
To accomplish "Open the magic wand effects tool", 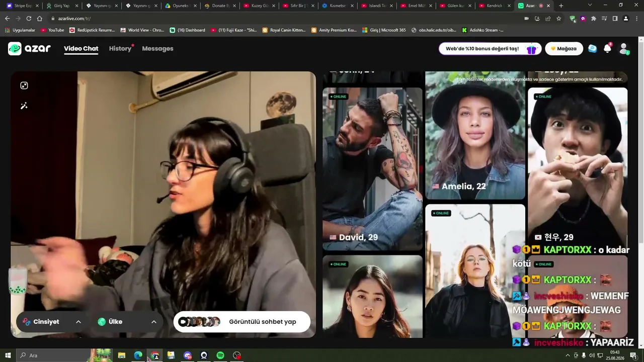I will point(24,106).
